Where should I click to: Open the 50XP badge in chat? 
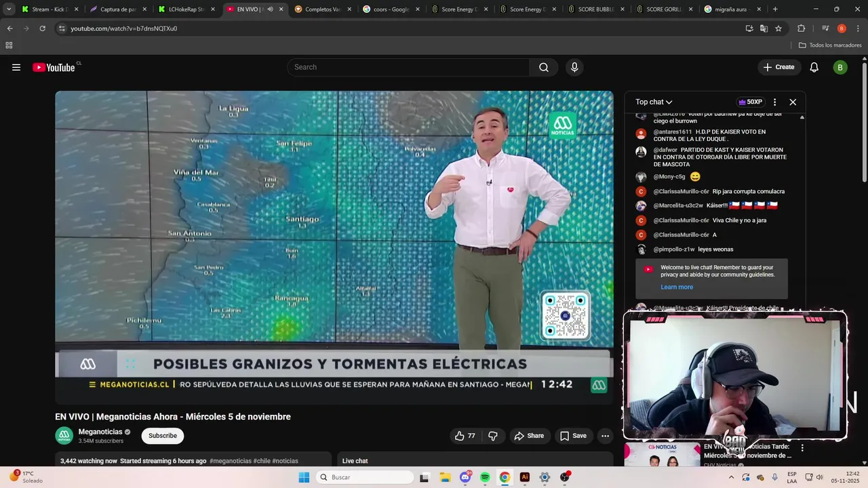pyautogui.click(x=750, y=102)
